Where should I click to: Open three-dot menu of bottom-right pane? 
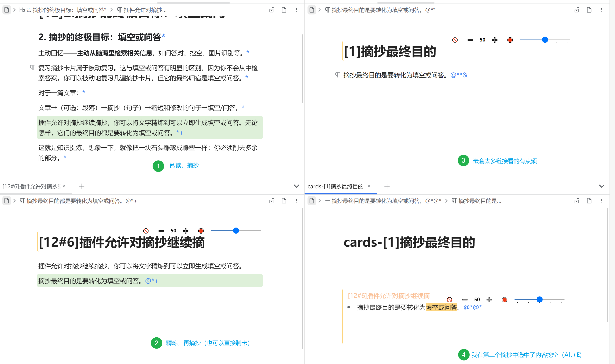[601, 201]
